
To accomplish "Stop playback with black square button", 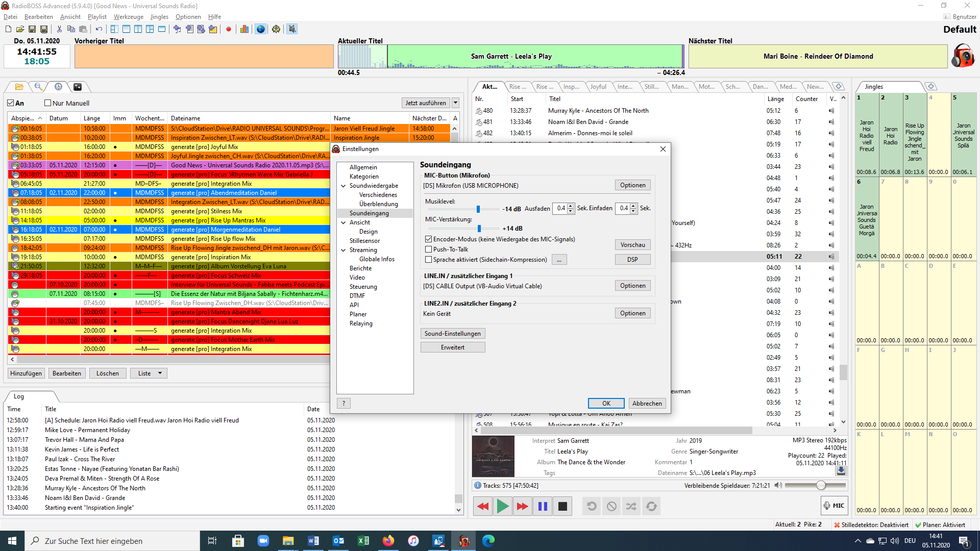I will click(x=562, y=506).
